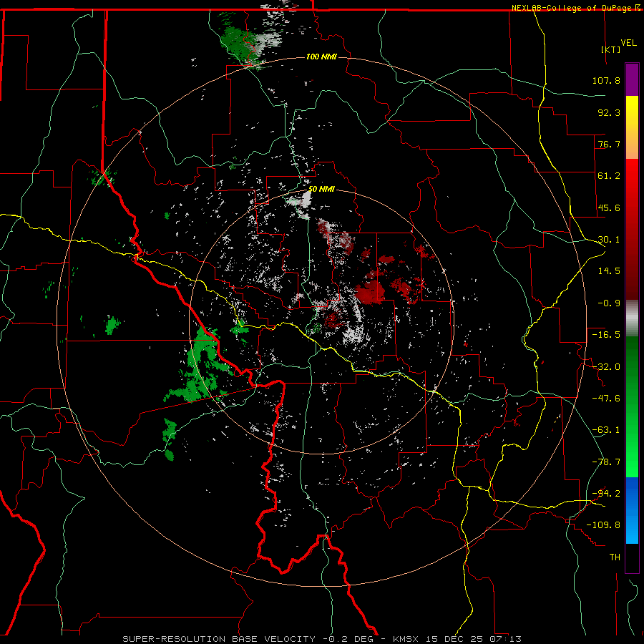
Task: Select the -94.2 value on velocity scale
Action: pyautogui.click(x=606, y=494)
